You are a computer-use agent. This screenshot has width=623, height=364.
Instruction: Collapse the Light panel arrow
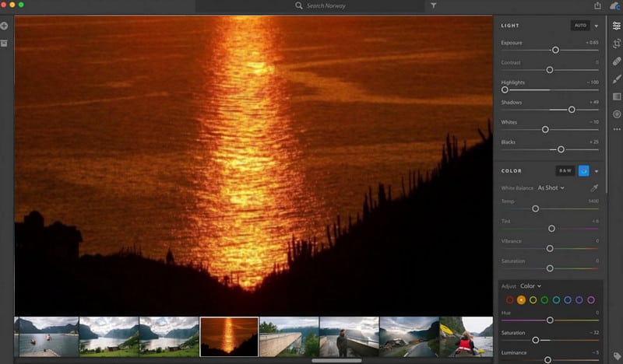coord(597,26)
